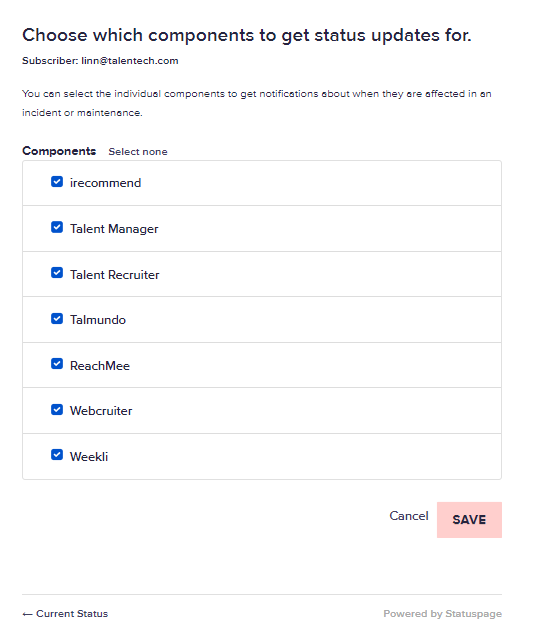The height and width of the screenshot is (643, 537).
Task: Open the Powered by Statuspage link
Action: coord(442,614)
